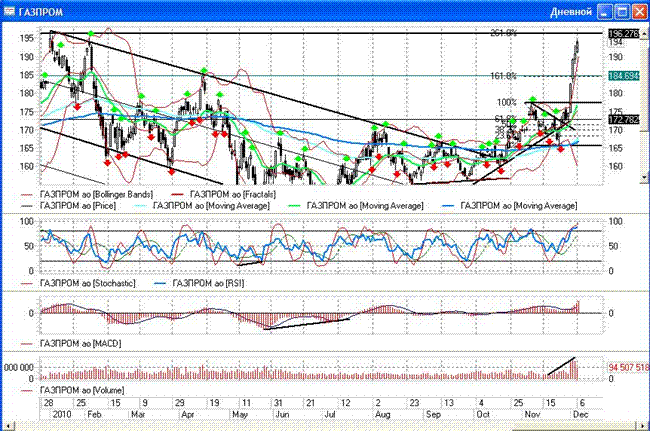Image resolution: width=650 pixels, height=431 pixels.
Task: Click the Jun month label on time axis
Action: point(282,414)
